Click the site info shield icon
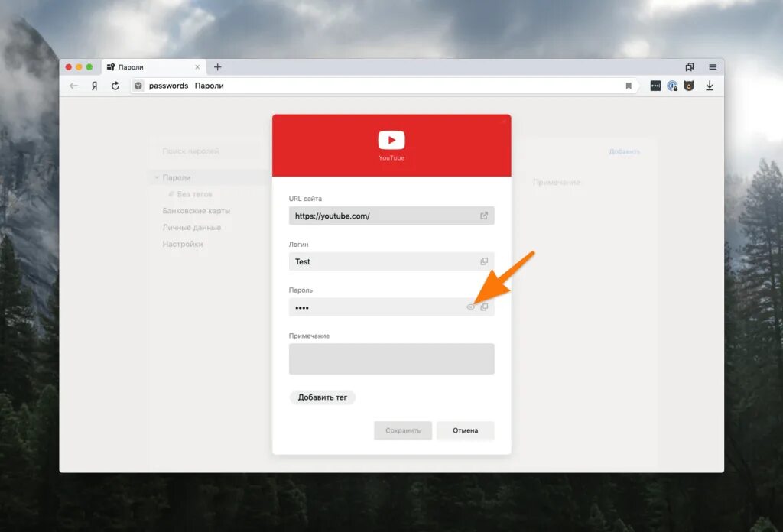The width and height of the screenshot is (783, 532). (138, 86)
